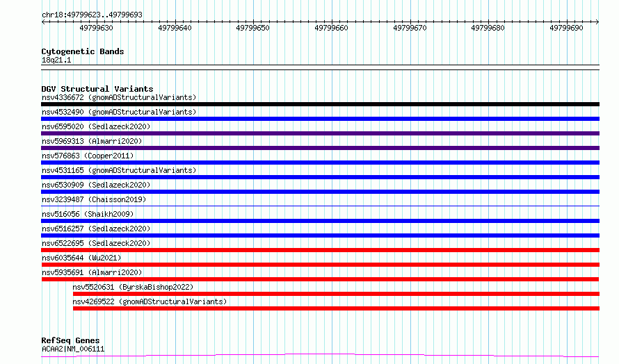Open variant nsv5520631 (ByrskaBishop2022) label
This screenshot has width=619, height=364.
(x=133, y=287)
